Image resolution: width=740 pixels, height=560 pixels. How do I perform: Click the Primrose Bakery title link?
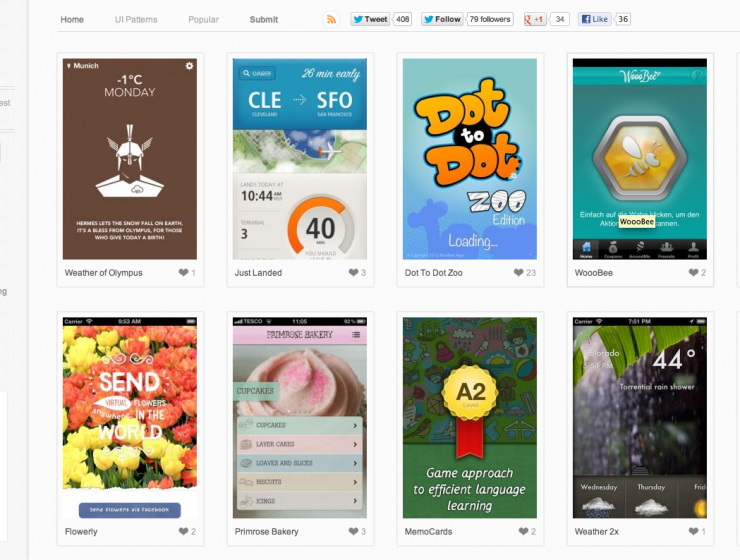coord(267,532)
